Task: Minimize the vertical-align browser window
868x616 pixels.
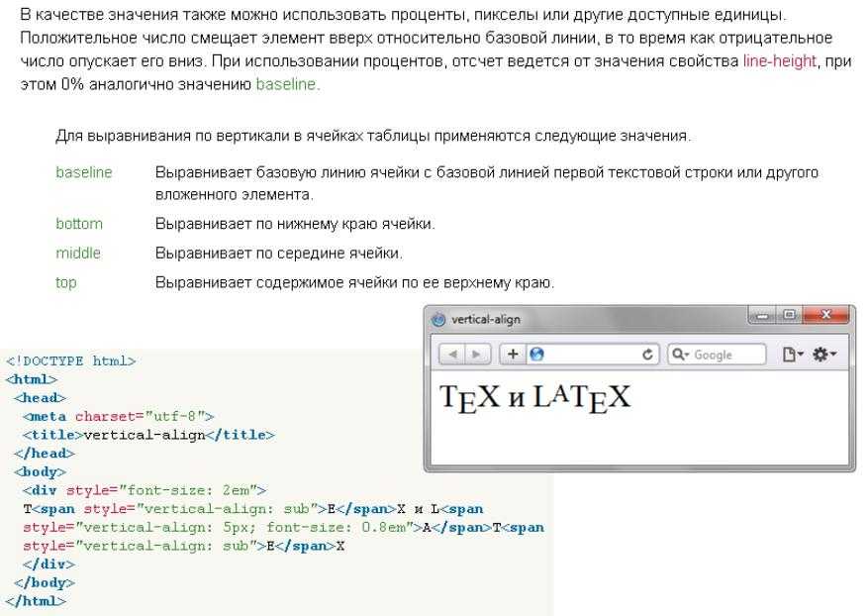Action: tap(763, 316)
